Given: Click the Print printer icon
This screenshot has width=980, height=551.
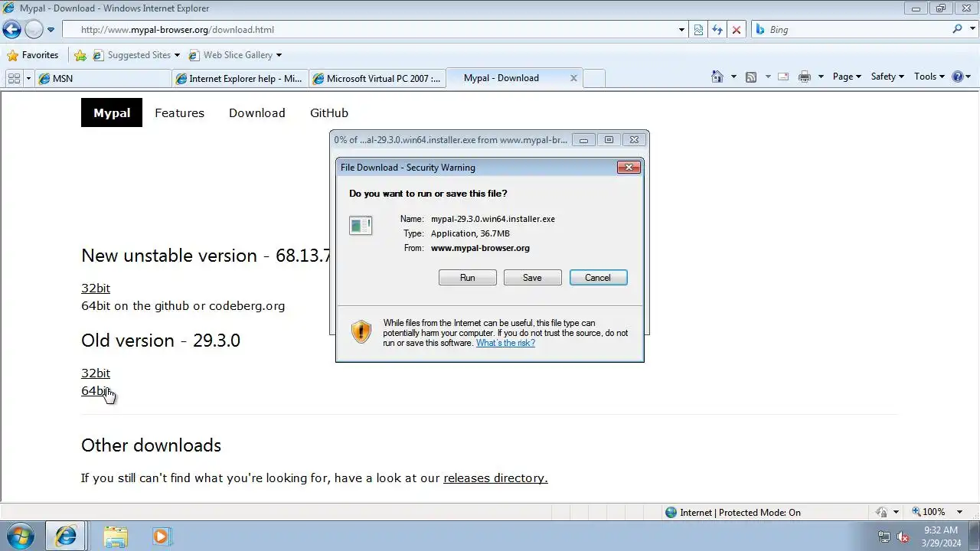Looking at the screenshot, I should [804, 77].
